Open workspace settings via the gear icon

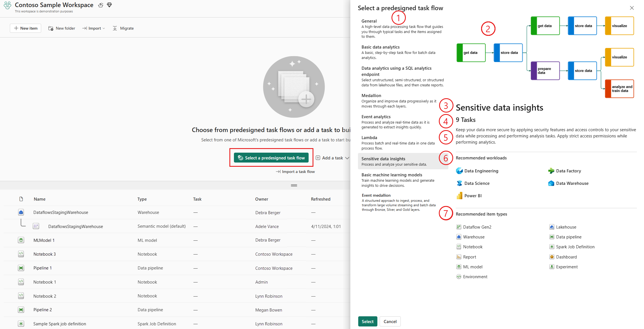click(x=101, y=5)
